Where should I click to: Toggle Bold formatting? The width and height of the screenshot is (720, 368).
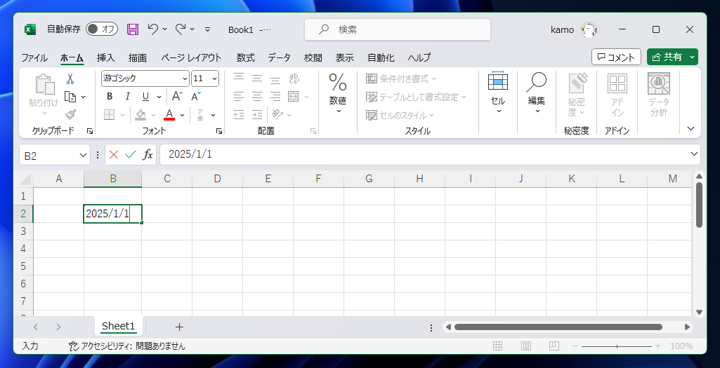[109, 96]
